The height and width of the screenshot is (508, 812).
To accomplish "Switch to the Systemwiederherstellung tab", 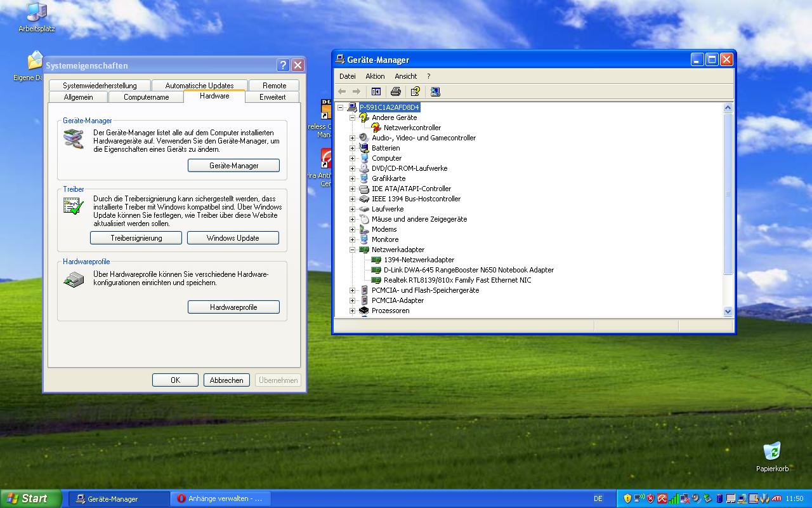I will click(100, 86).
